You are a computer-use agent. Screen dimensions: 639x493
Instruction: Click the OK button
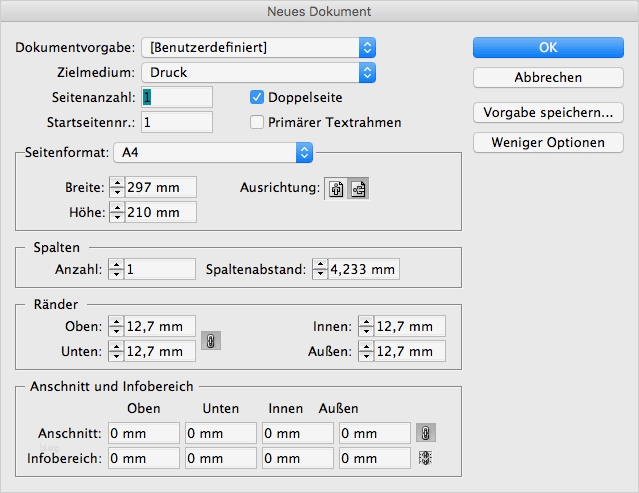tap(548, 47)
